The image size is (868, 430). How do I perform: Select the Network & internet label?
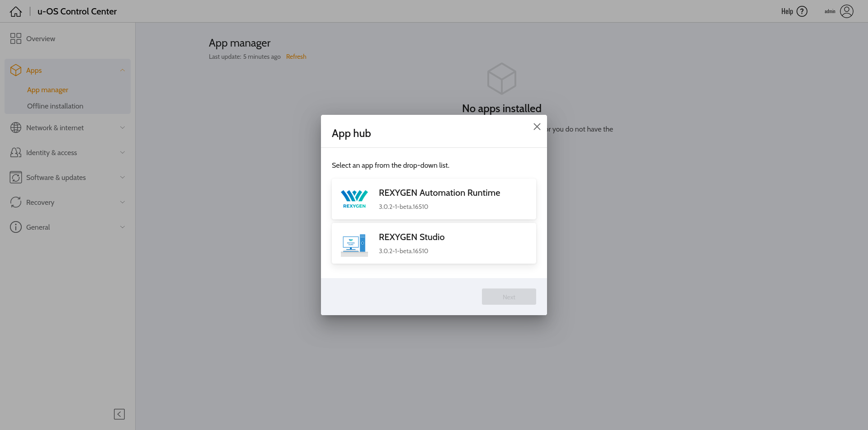point(55,128)
